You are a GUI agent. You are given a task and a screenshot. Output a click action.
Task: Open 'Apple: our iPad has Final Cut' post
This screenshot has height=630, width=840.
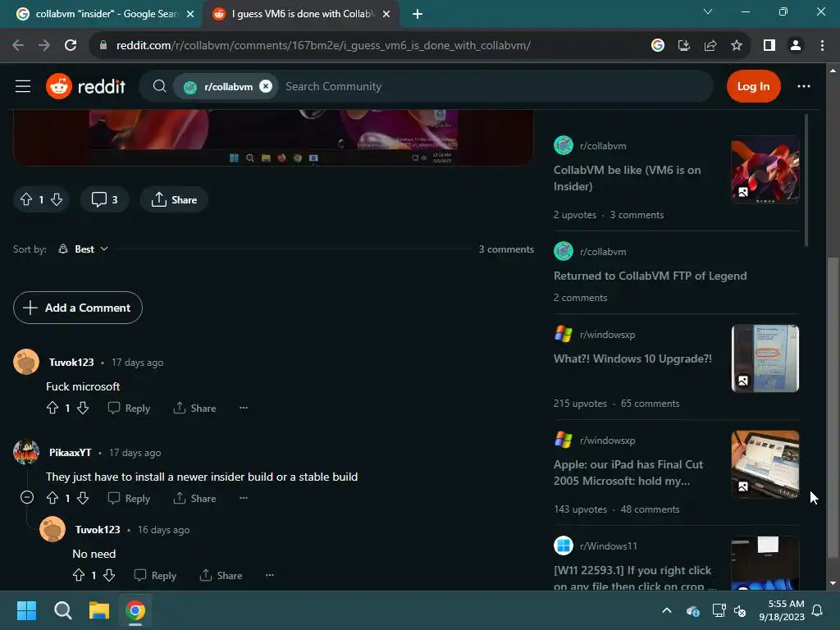(628, 472)
